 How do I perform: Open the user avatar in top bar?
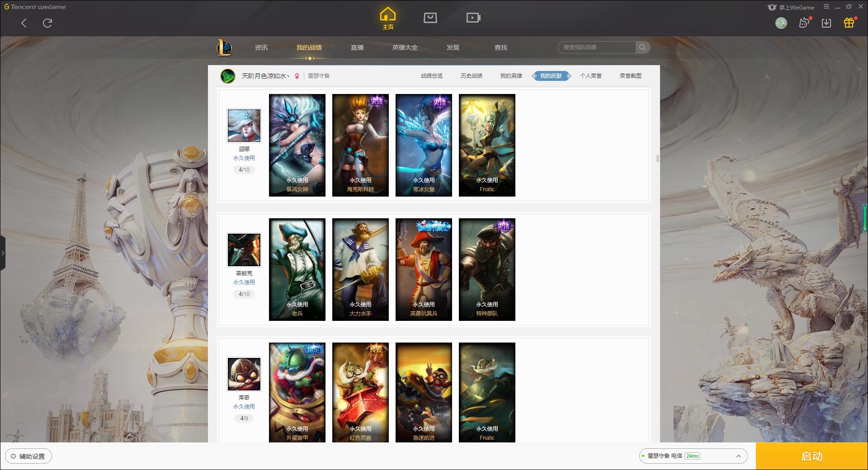click(781, 23)
